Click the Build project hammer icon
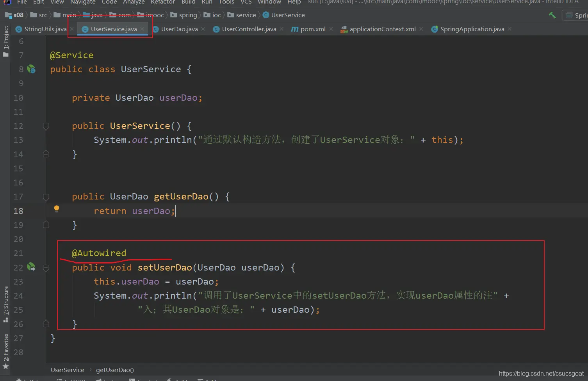588x381 pixels. point(552,15)
